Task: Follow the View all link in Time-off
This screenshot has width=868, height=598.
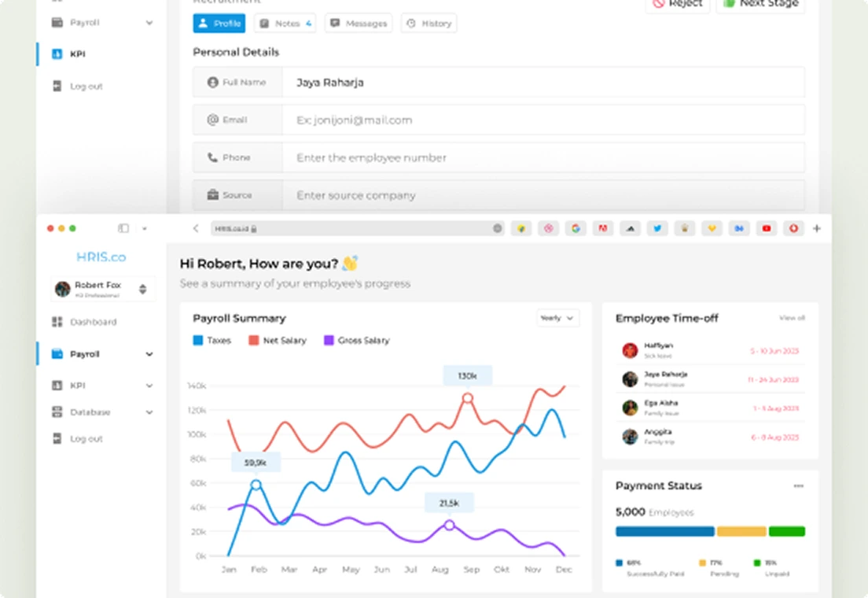Action: point(792,318)
